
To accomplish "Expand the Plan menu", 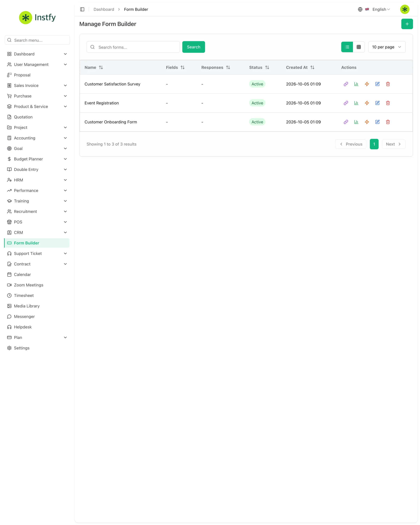I will 37,338.
